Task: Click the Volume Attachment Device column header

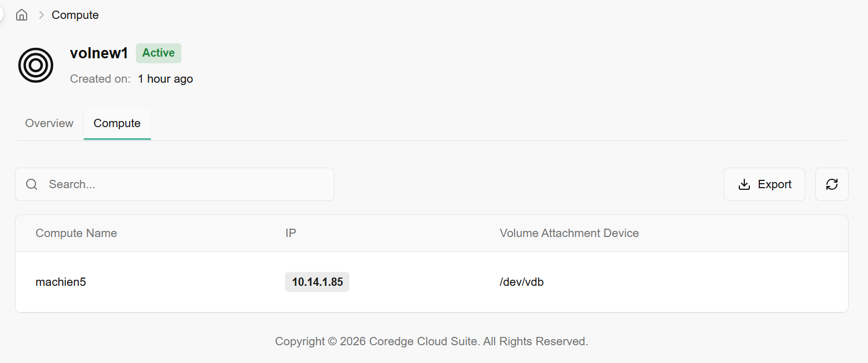Action: tap(569, 233)
